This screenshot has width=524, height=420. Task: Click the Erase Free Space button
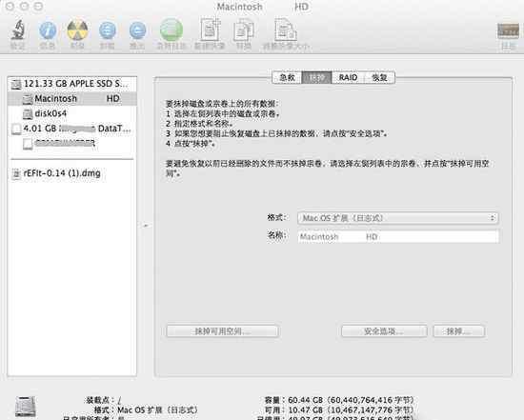222,331
